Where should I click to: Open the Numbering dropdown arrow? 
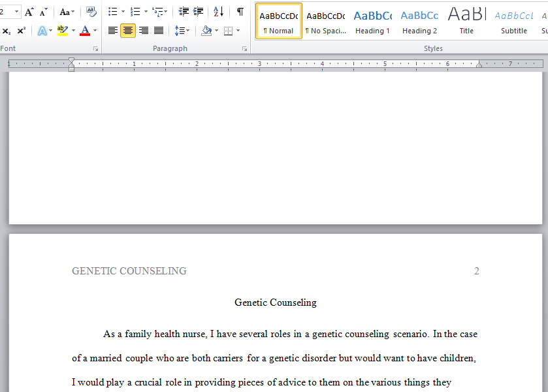tap(146, 12)
